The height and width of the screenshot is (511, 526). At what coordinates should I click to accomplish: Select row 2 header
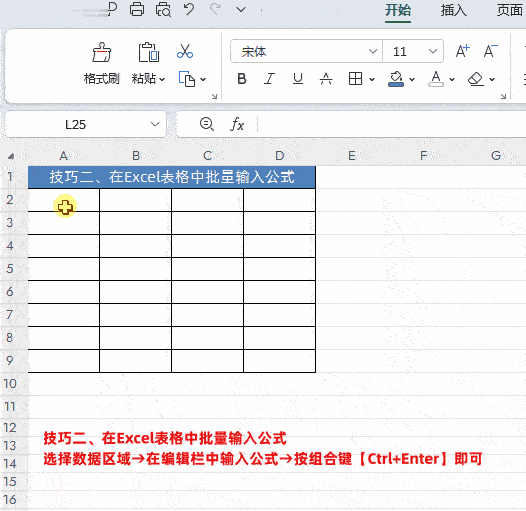point(10,200)
